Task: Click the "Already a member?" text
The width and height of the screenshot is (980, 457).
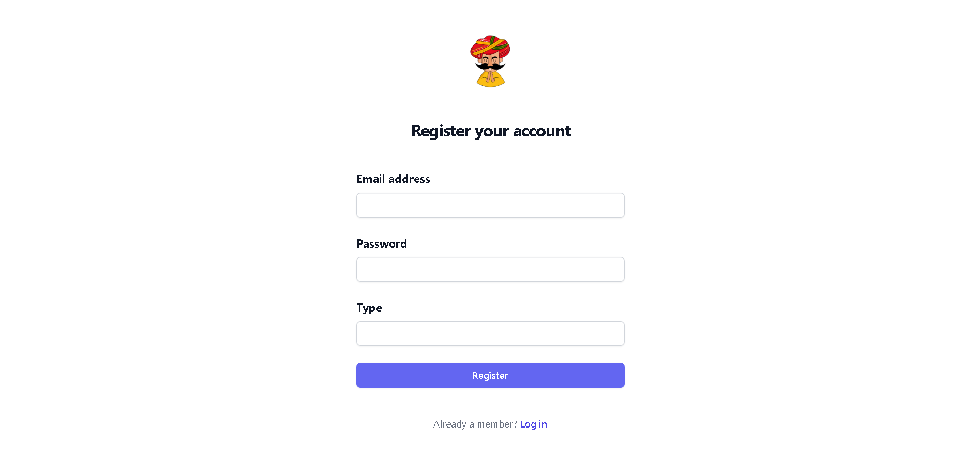Action: tap(475, 424)
